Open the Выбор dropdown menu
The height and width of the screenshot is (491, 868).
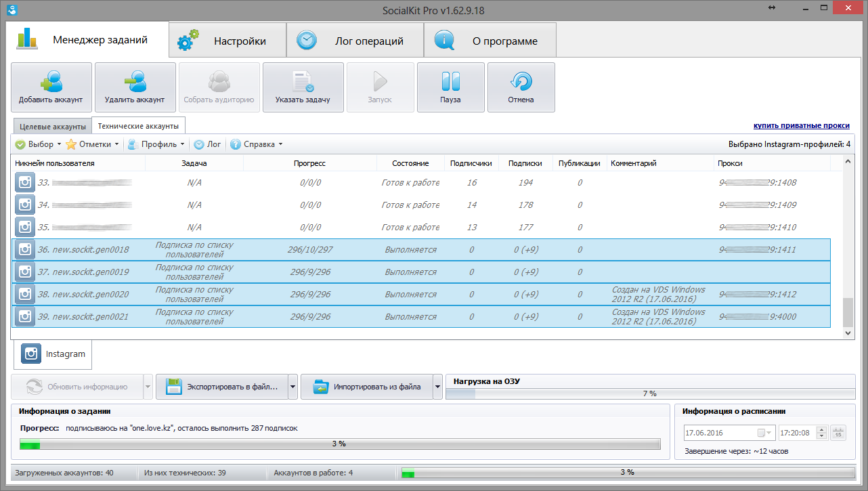tap(38, 144)
